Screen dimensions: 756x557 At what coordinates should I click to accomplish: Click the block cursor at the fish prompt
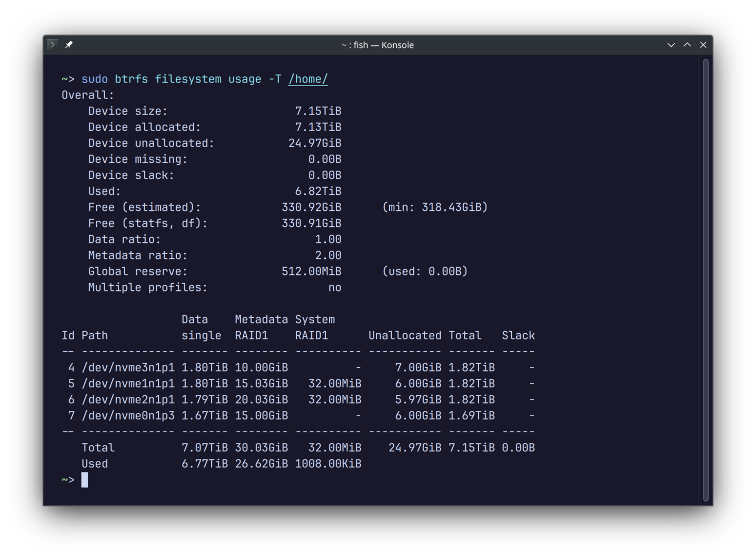84,480
